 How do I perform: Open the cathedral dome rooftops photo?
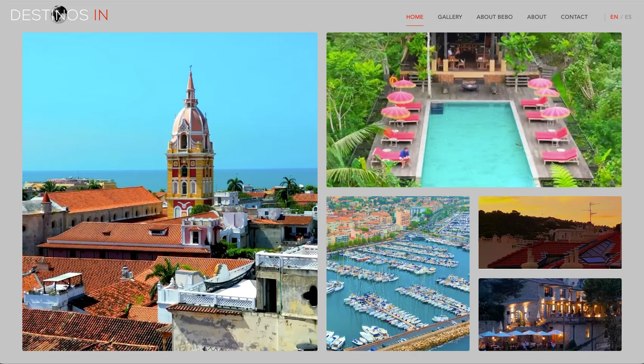170,191
